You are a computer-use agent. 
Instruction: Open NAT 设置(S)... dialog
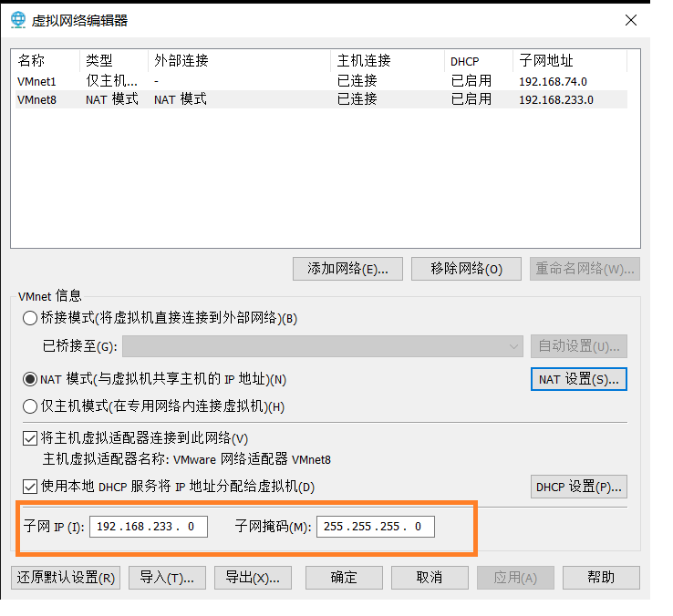578,379
